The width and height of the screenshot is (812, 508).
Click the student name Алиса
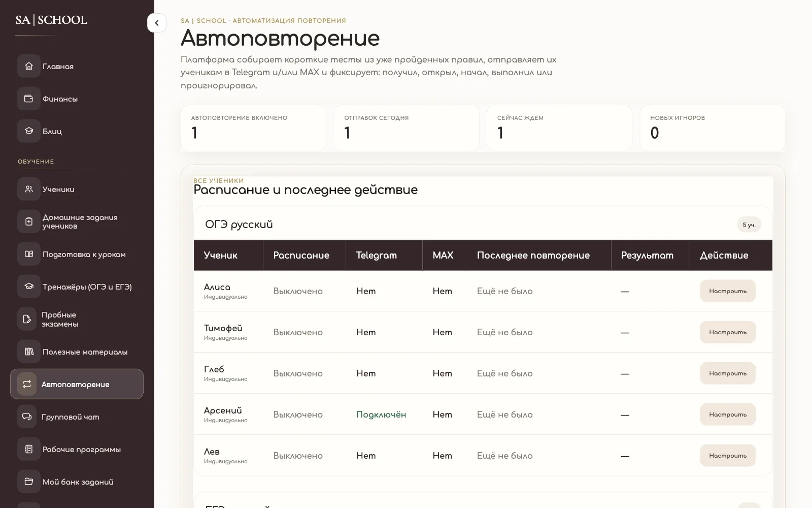coord(217,287)
